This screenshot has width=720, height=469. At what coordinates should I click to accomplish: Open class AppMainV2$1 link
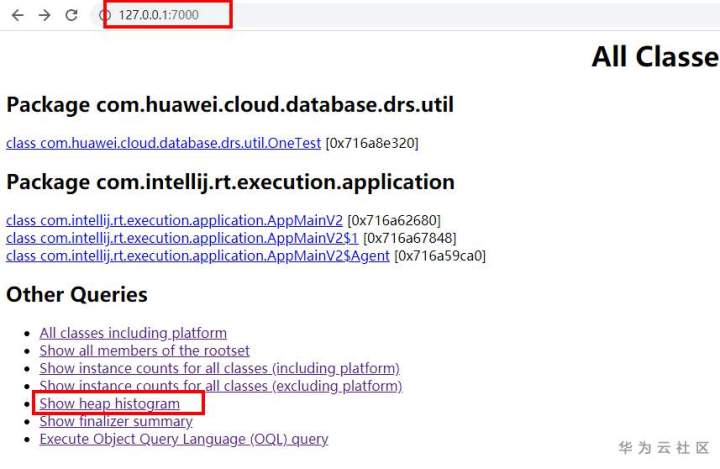[x=182, y=238]
